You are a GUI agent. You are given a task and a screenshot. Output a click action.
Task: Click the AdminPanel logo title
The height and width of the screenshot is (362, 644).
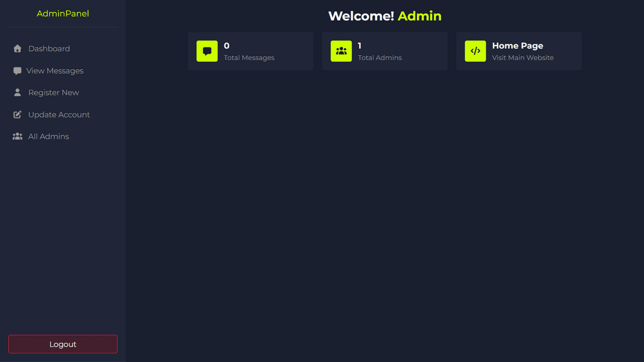[x=63, y=14]
